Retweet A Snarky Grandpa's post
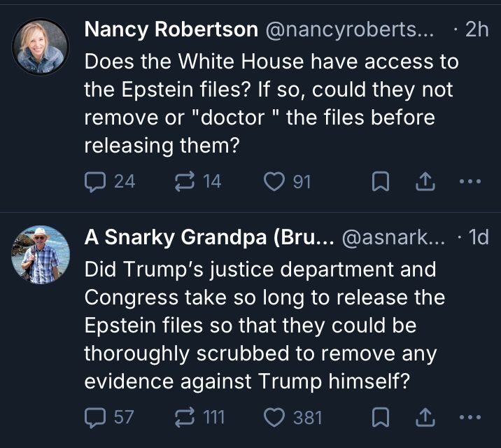 [184, 418]
